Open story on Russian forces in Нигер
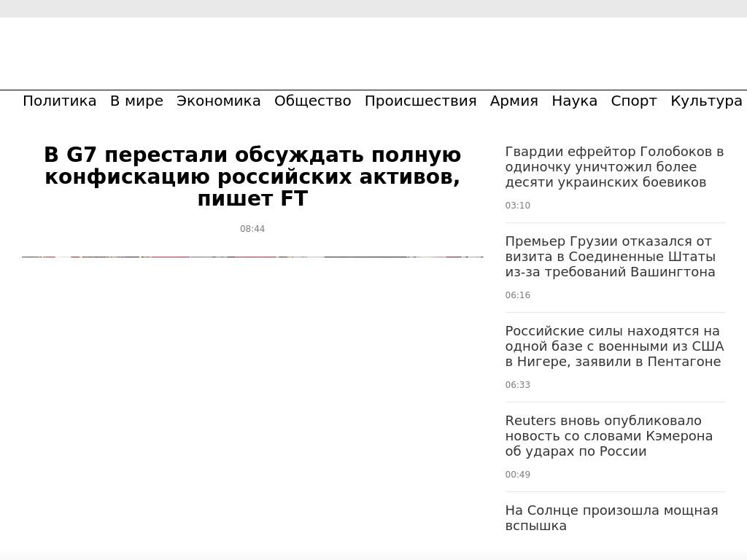 (614, 346)
